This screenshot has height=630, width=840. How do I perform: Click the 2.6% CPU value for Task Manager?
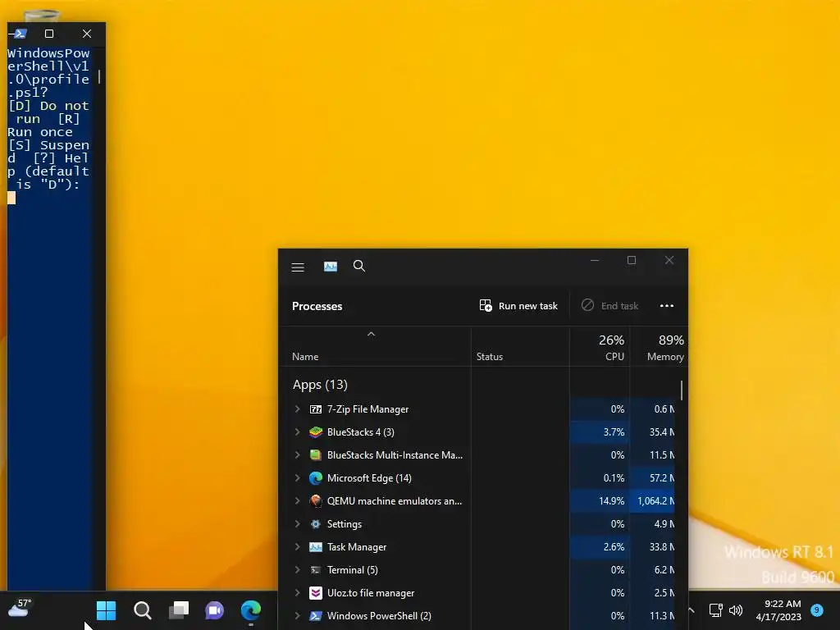coord(614,547)
